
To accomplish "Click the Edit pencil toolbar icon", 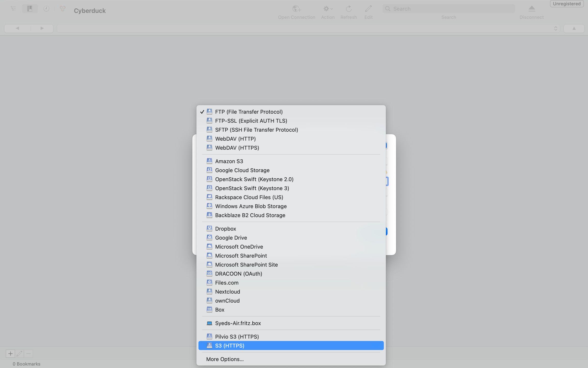I will 368,9.
